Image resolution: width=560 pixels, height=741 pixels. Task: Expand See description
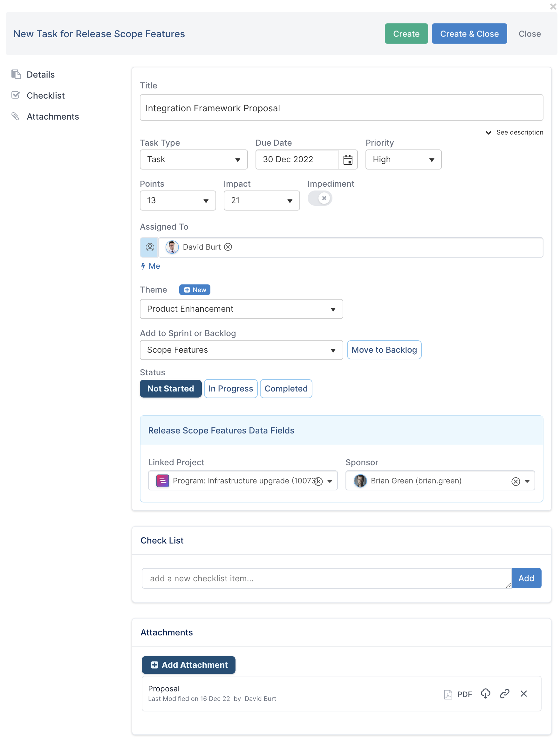click(x=514, y=132)
